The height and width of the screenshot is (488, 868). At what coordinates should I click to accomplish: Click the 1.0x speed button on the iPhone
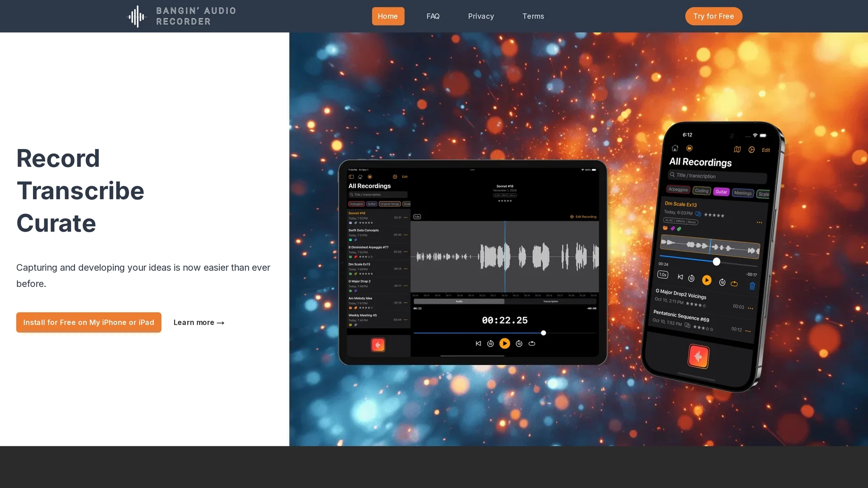(x=663, y=274)
